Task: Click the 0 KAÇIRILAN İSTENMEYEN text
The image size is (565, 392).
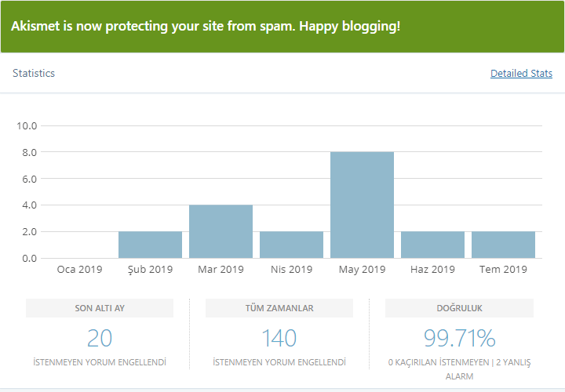Action: 439,362
